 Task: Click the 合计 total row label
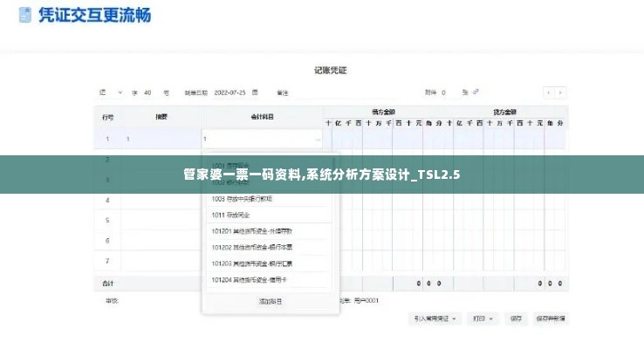[108, 284]
